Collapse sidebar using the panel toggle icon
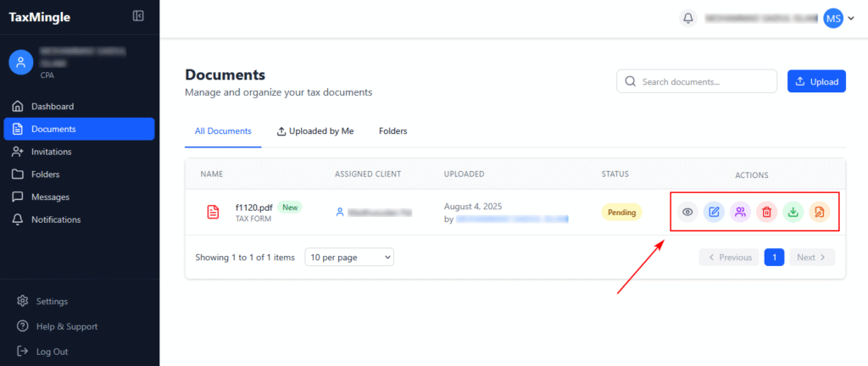The height and width of the screenshot is (366, 868). tap(138, 16)
